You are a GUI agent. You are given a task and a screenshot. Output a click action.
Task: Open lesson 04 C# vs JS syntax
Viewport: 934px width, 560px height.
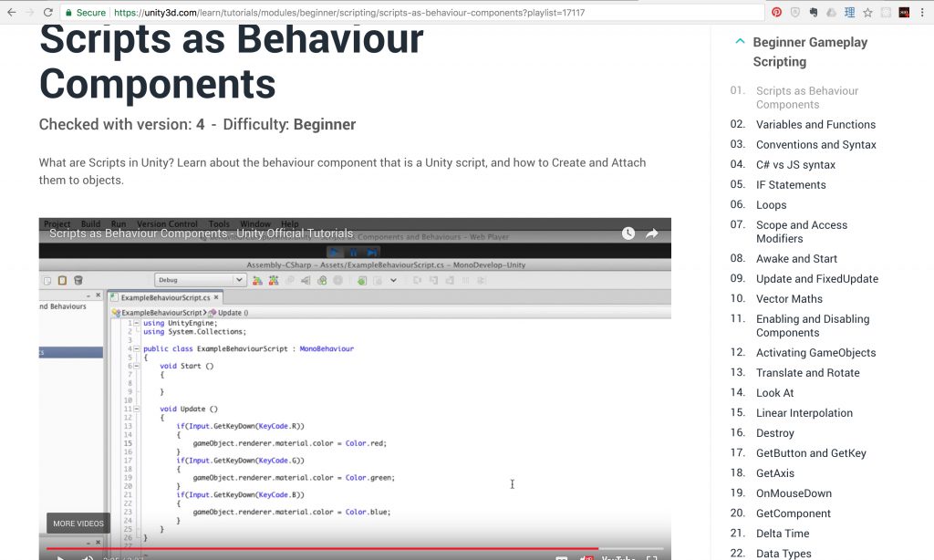[795, 165]
